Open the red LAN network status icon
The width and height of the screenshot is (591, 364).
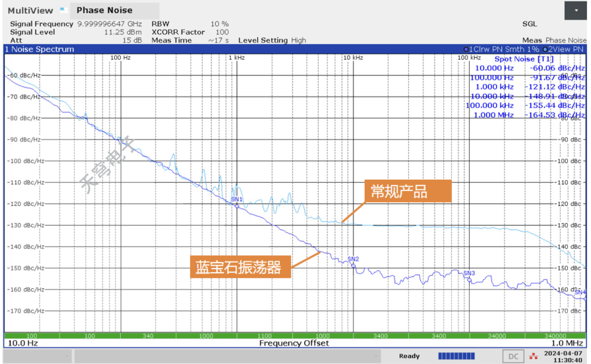(533, 356)
